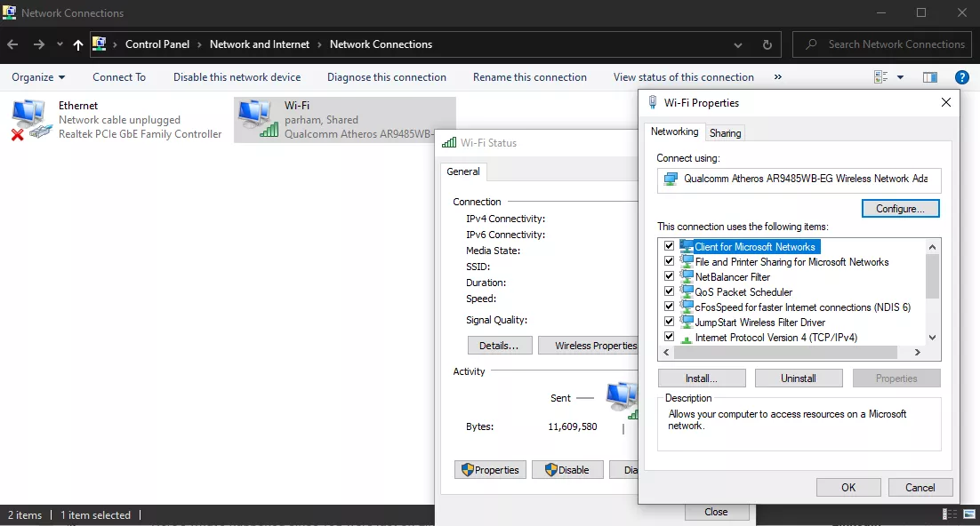Toggle the cFosSpeed checkbox
Screen dimensions: 980x526
[669, 307]
